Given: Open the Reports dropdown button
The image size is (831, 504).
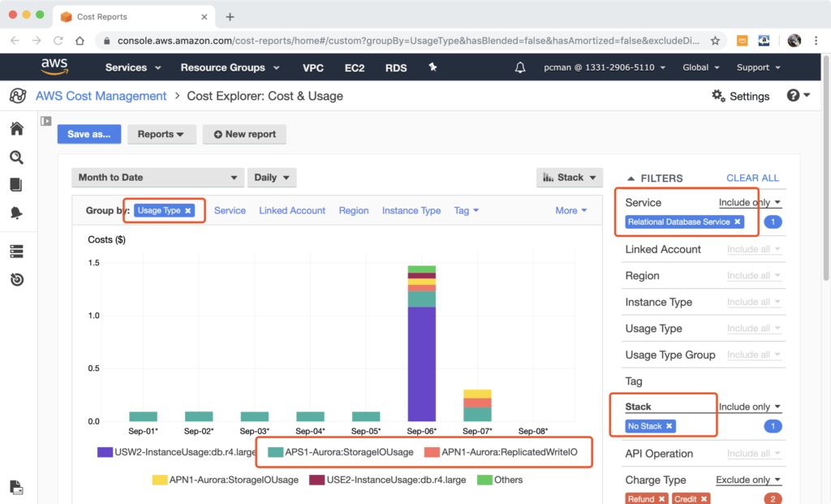Looking at the screenshot, I should coord(161,134).
